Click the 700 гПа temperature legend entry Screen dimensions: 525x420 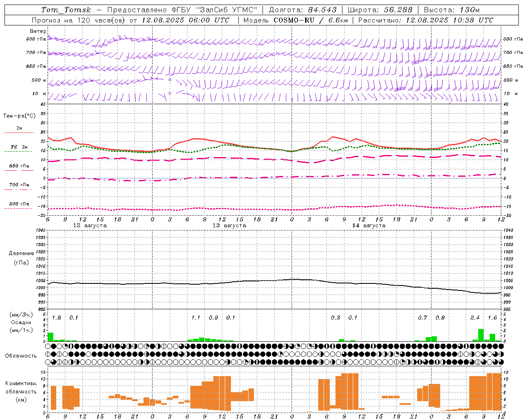[19, 185]
